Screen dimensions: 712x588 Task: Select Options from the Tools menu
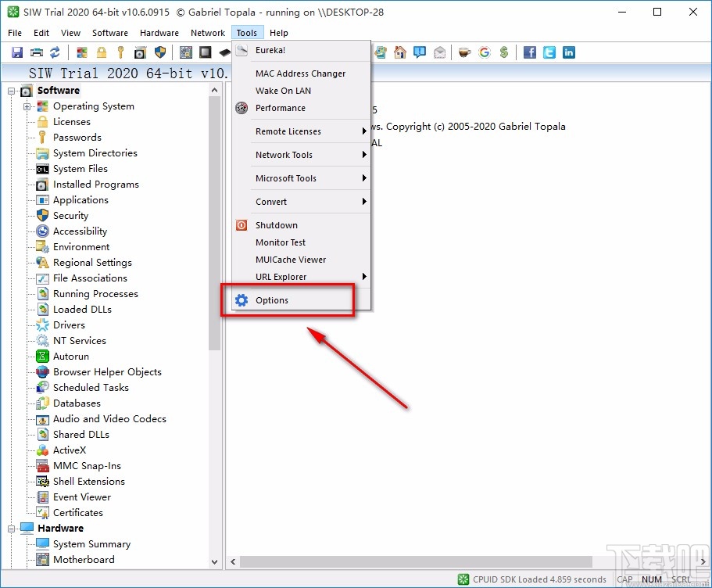[x=272, y=300]
